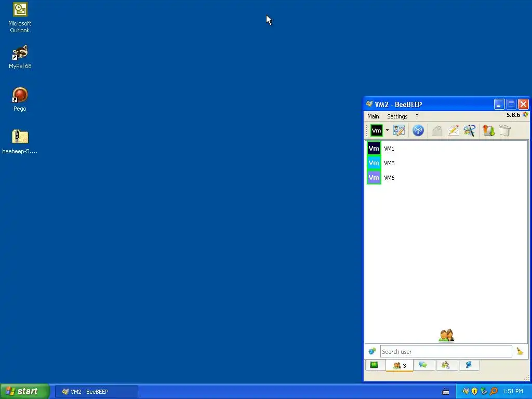Switch to the groups tab
Image resolution: width=532 pixels, height=399 pixels.
pos(446,365)
